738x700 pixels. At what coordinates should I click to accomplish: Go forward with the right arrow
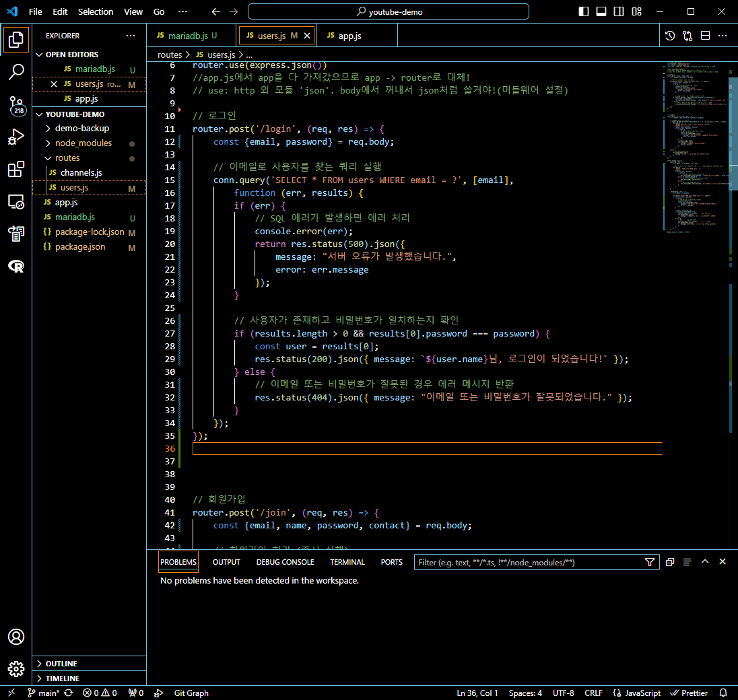pos(234,11)
